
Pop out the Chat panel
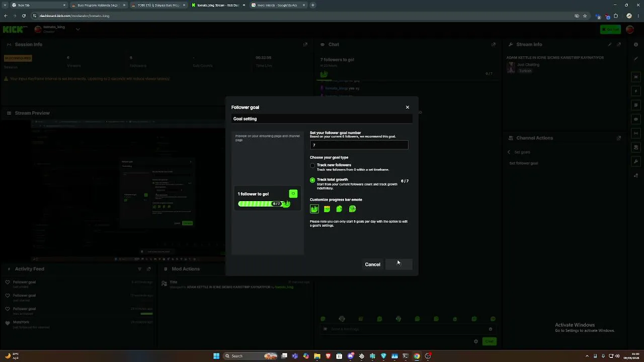tap(493, 44)
